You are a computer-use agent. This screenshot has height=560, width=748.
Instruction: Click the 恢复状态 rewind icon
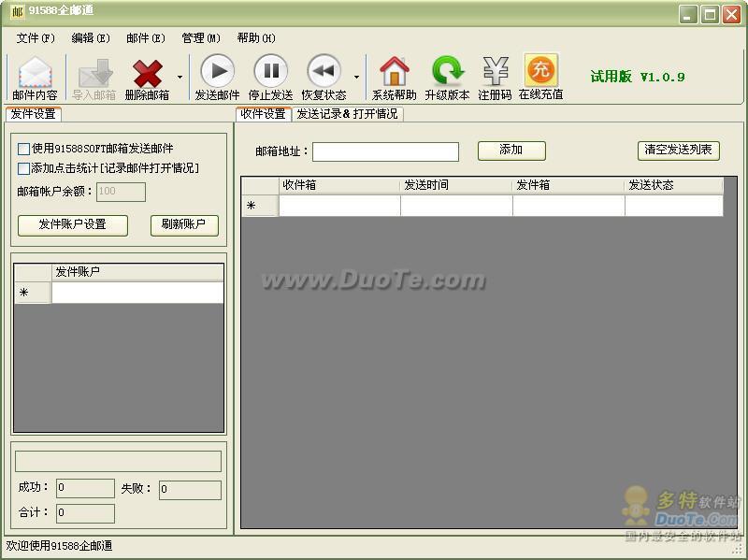coord(324,71)
